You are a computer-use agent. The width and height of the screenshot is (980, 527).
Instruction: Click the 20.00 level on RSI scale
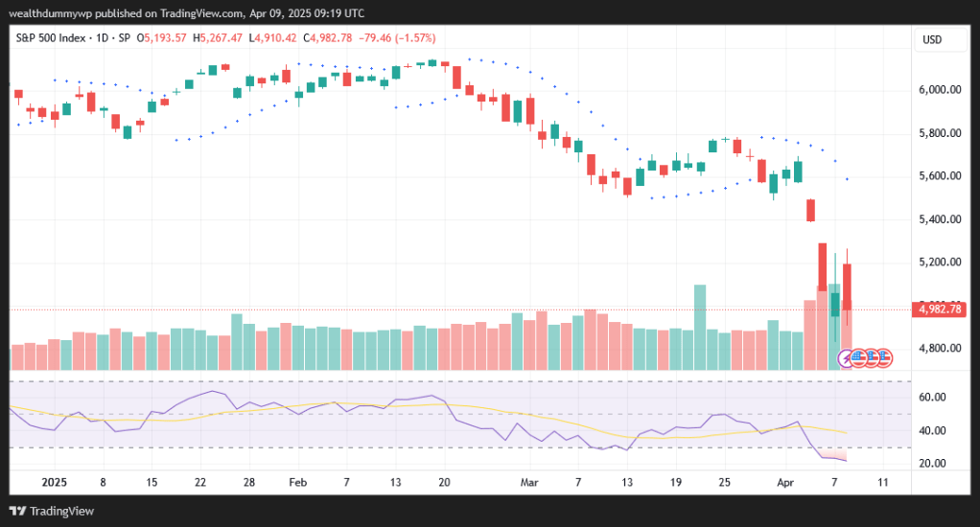click(933, 463)
